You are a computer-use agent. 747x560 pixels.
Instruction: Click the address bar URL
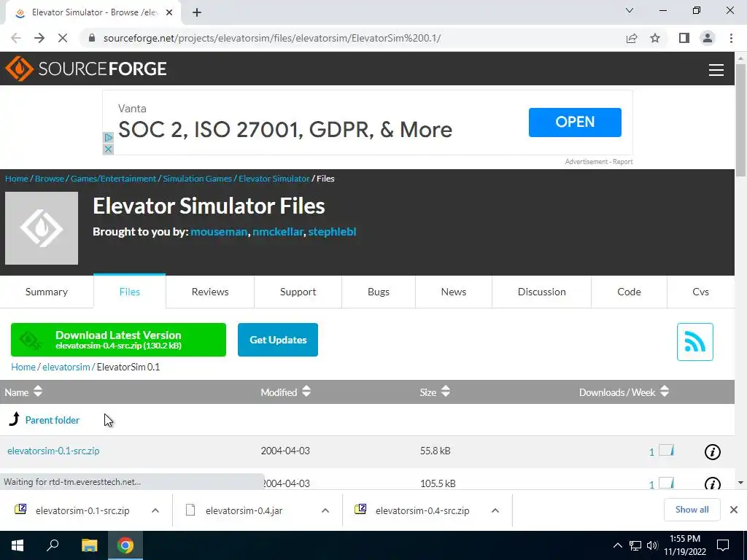[271, 38]
